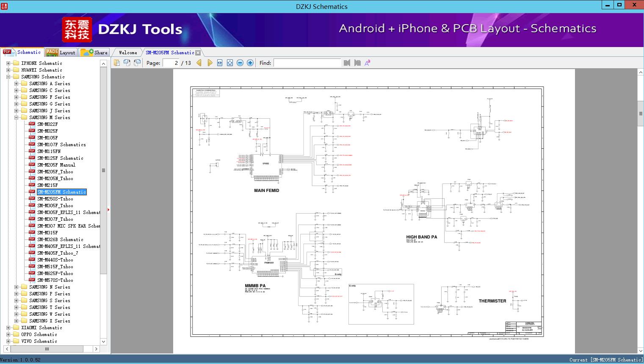Click the fit-to-width icon
644x364 pixels.
tap(220, 63)
